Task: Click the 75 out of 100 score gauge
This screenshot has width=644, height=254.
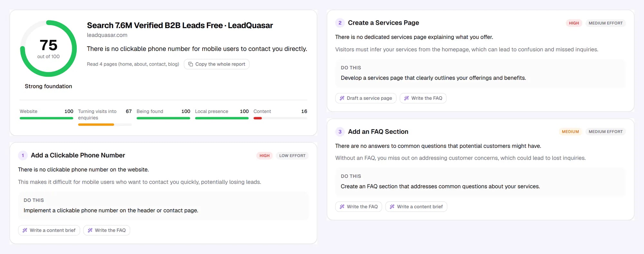Action: [48, 49]
